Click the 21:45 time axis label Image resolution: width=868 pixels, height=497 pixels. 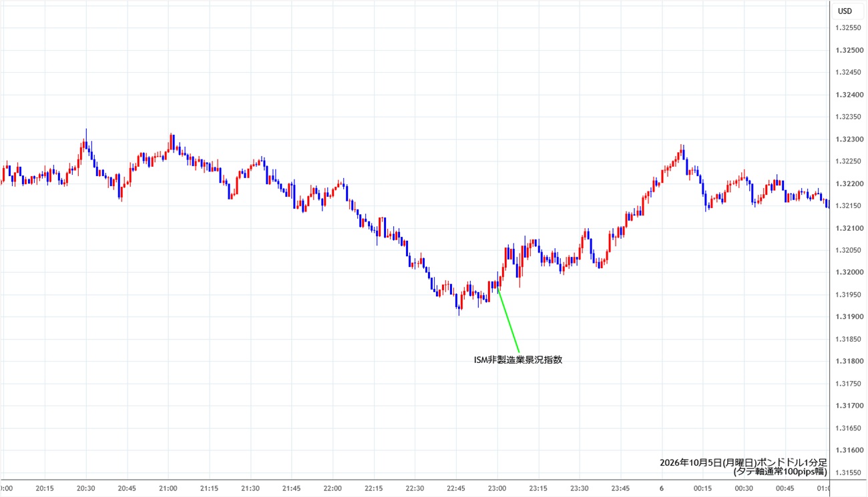pos(291,488)
